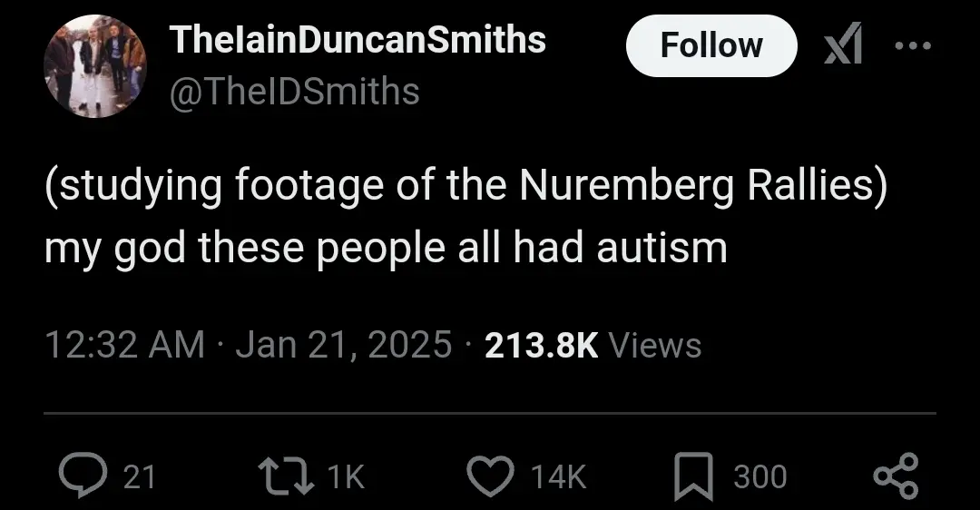Select text 'my god these people all had autism'
The width and height of the screenshot is (980, 510).
tap(386, 248)
